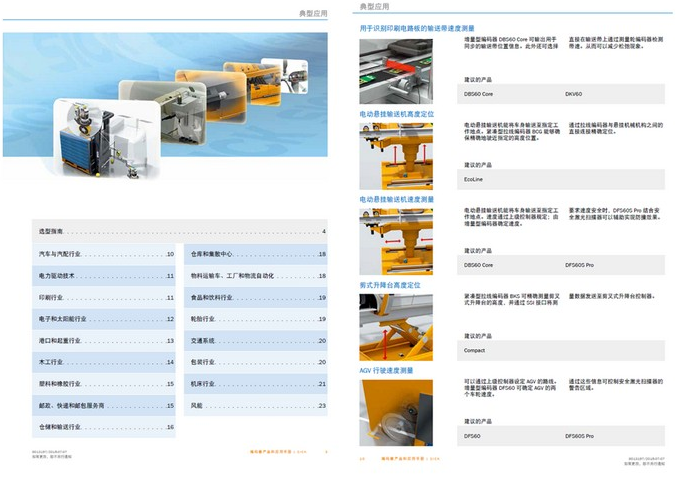
Task: Select the DKV60 recommended product
Action: point(573,94)
